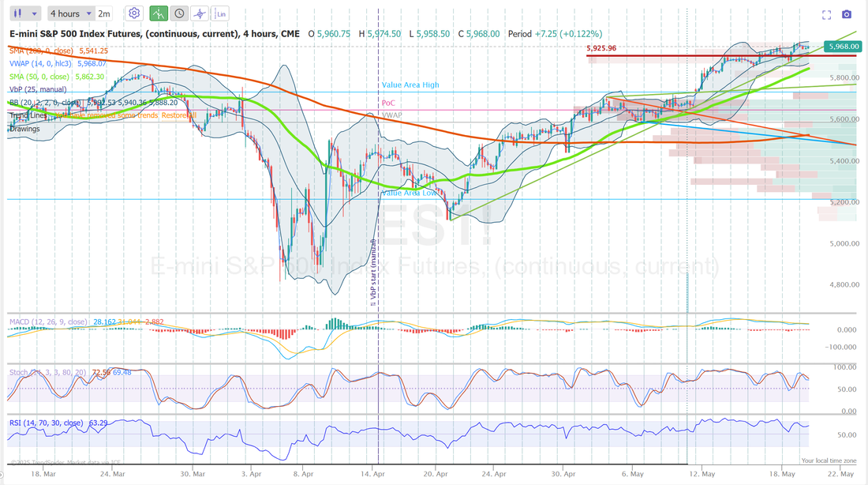Viewport: 868px width, 485px height.
Task: Click the 12. May date on time axis
Action: coord(702,474)
